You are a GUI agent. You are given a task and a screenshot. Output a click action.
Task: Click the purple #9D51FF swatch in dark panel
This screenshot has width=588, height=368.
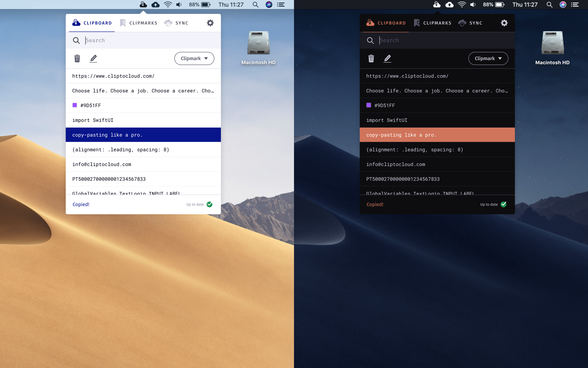(369, 105)
